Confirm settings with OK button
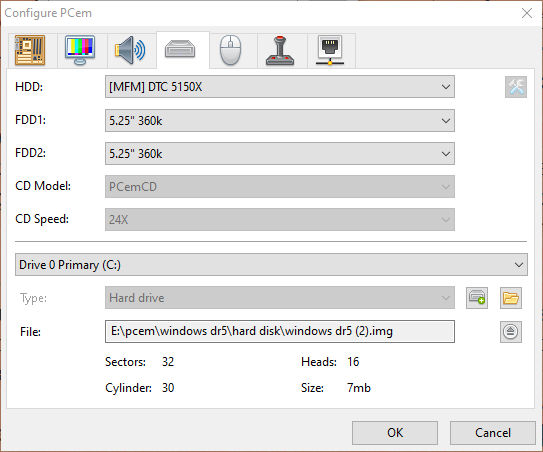 click(395, 433)
